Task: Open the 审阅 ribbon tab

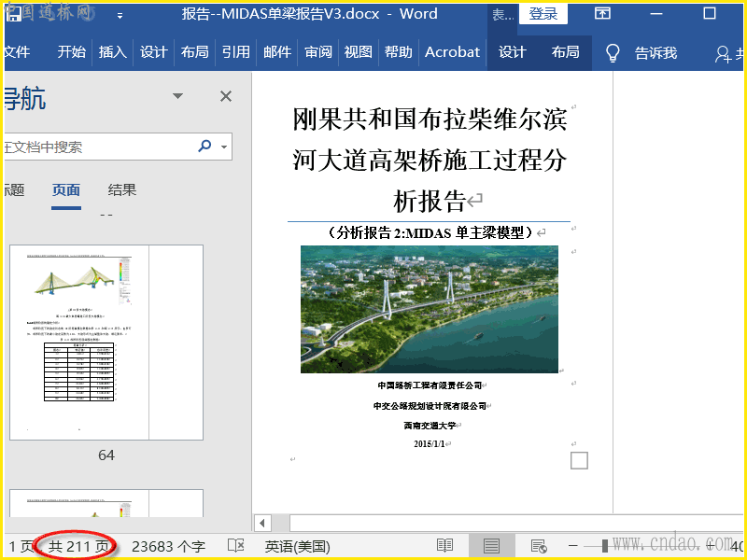Action: pyautogui.click(x=318, y=52)
